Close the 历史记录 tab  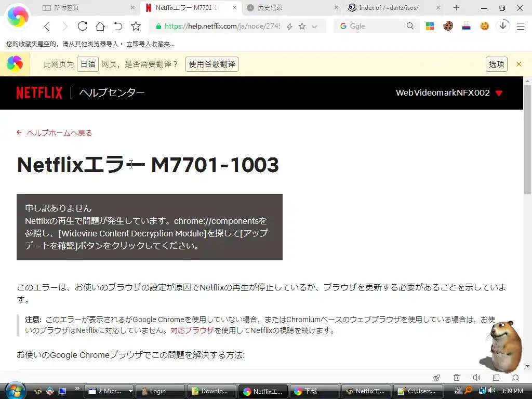[x=336, y=7]
